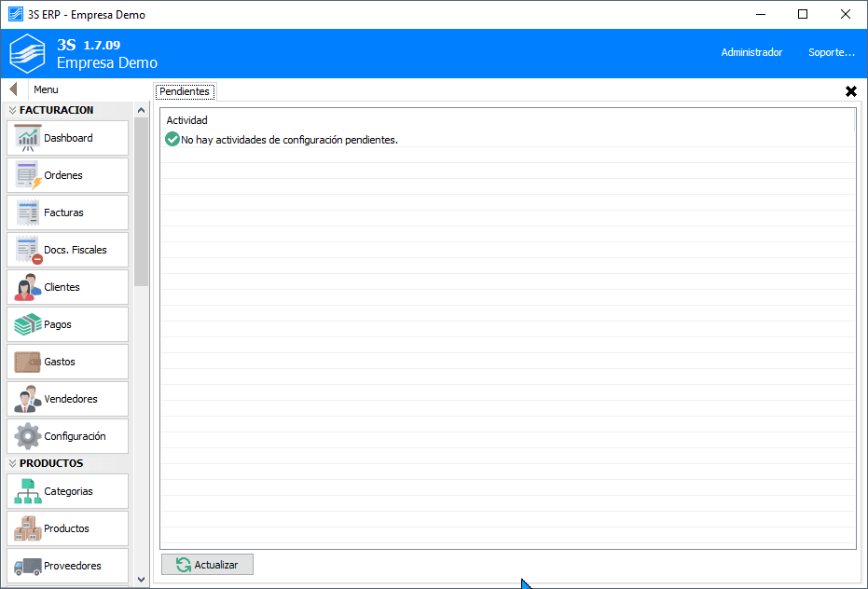Open Categorias label

point(69,491)
